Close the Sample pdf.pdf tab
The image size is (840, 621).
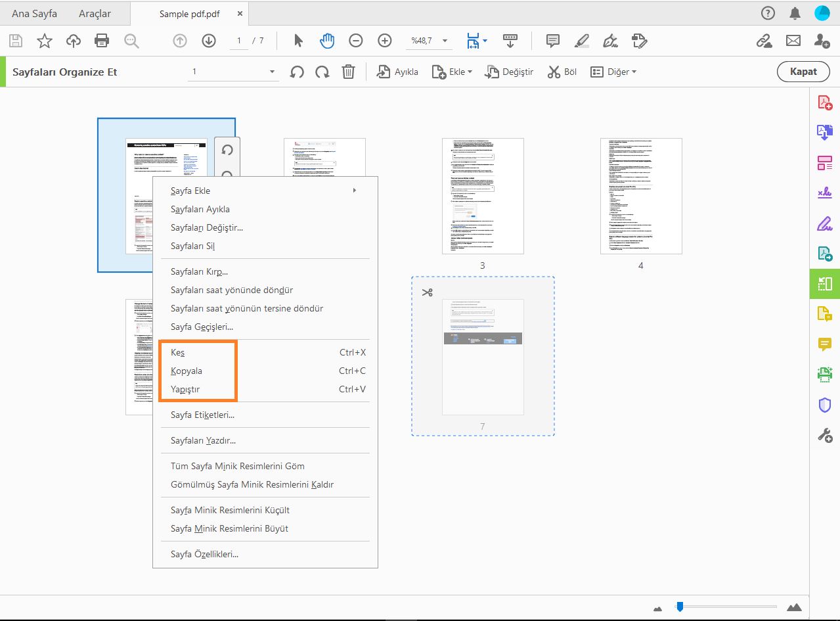click(240, 13)
